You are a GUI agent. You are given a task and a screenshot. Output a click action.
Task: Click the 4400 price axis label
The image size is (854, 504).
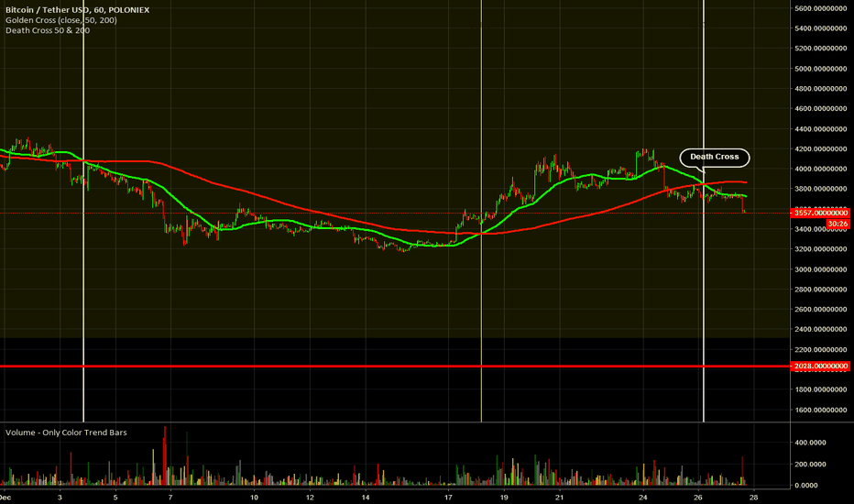coord(820,129)
